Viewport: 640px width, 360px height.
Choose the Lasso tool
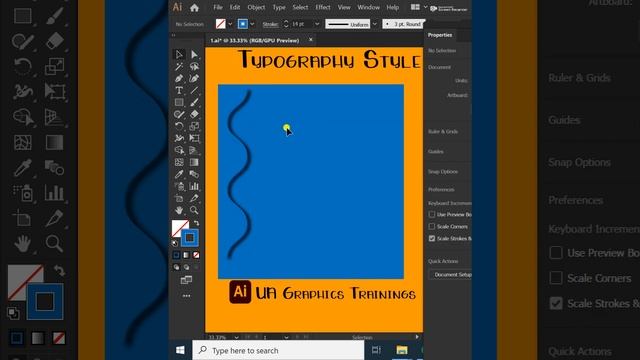[x=194, y=67]
